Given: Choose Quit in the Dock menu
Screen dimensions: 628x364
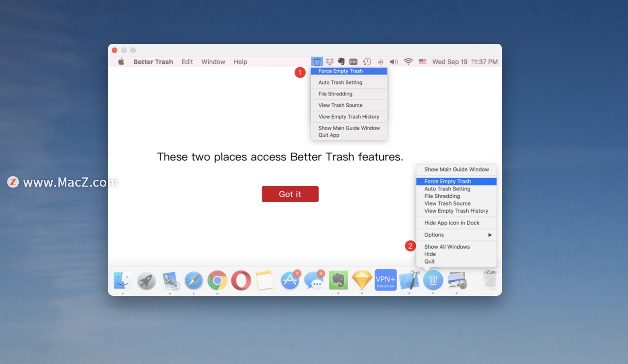Looking at the screenshot, I should tap(456, 261).
